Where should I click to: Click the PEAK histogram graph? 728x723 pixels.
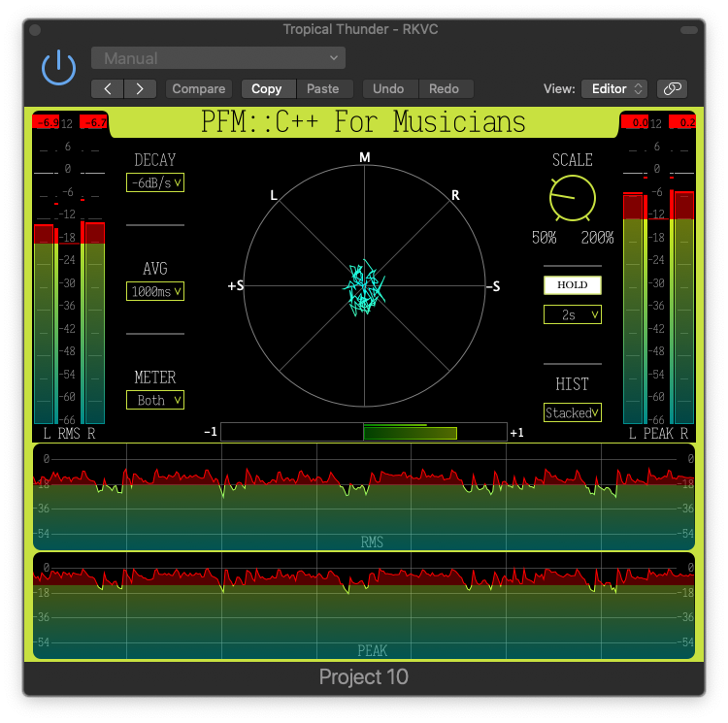click(364, 606)
